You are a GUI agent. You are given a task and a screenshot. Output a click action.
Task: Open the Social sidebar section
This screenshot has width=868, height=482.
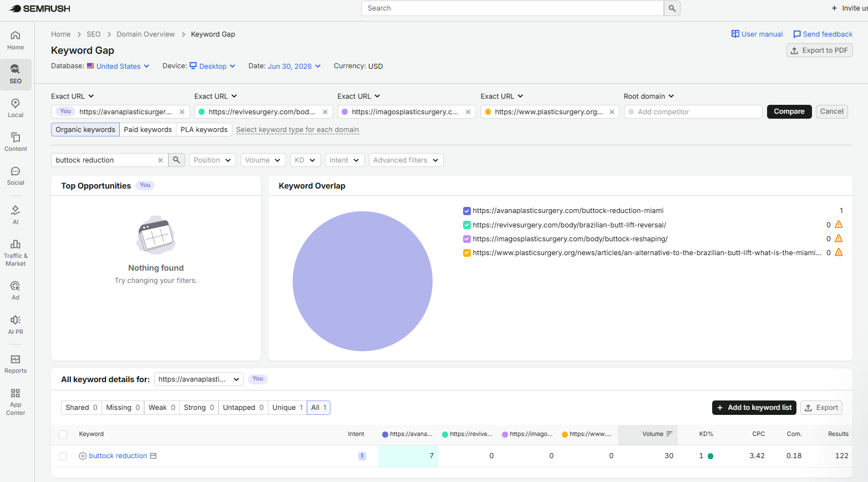[16, 176]
